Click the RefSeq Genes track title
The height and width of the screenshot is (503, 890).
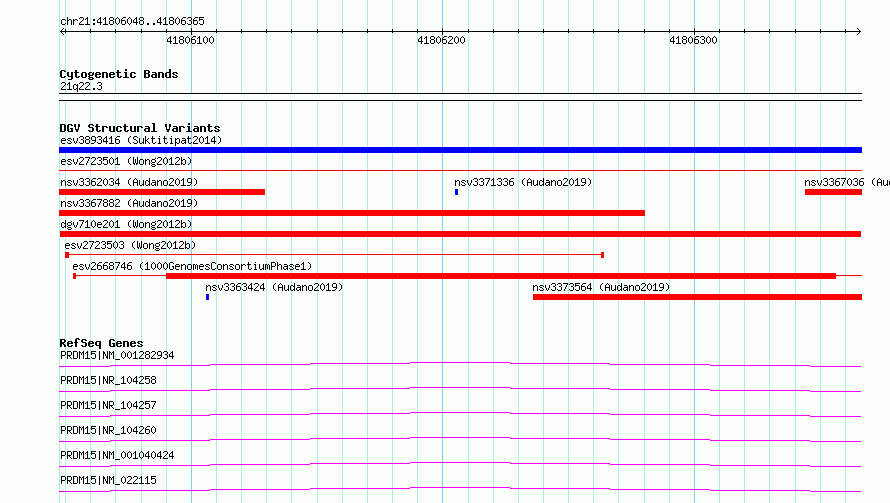(x=101, y=343)
